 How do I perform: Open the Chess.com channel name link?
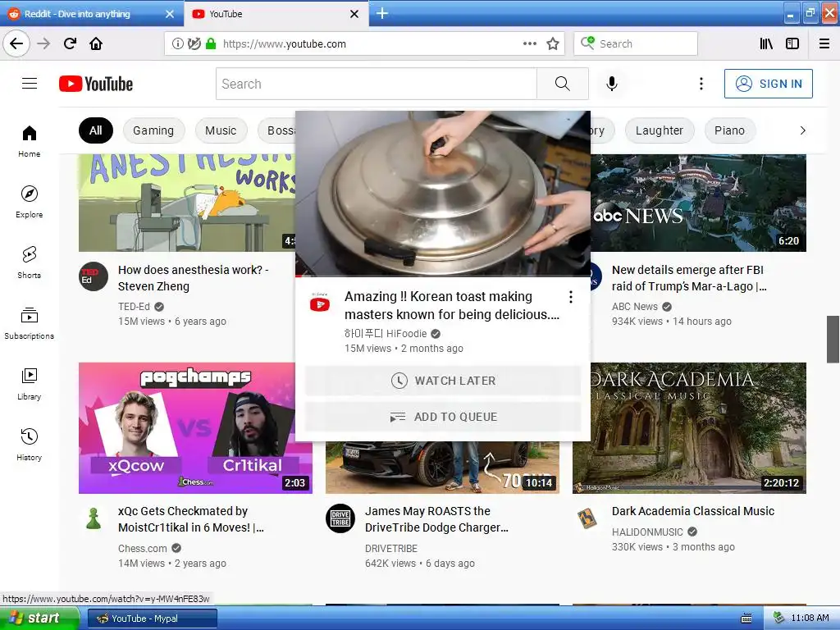click(x=143, y=548)
